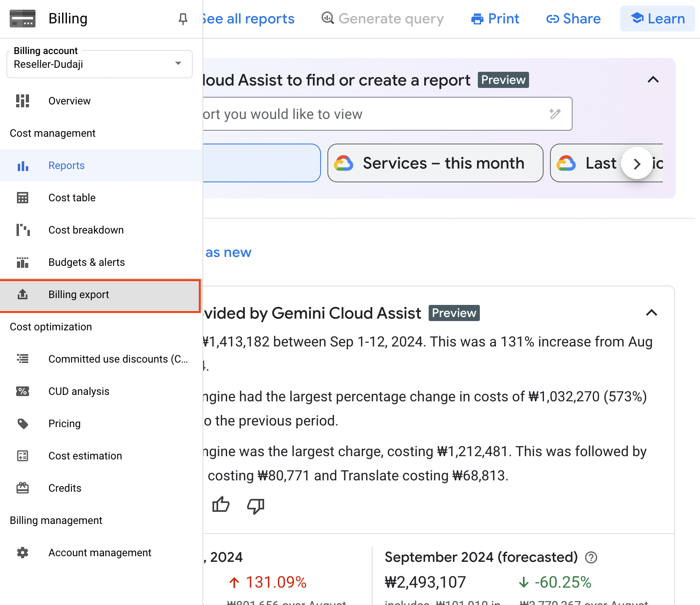Screen dimensions: 700x605
Task: Click the Billing management section heading
Action: [56, 520]
